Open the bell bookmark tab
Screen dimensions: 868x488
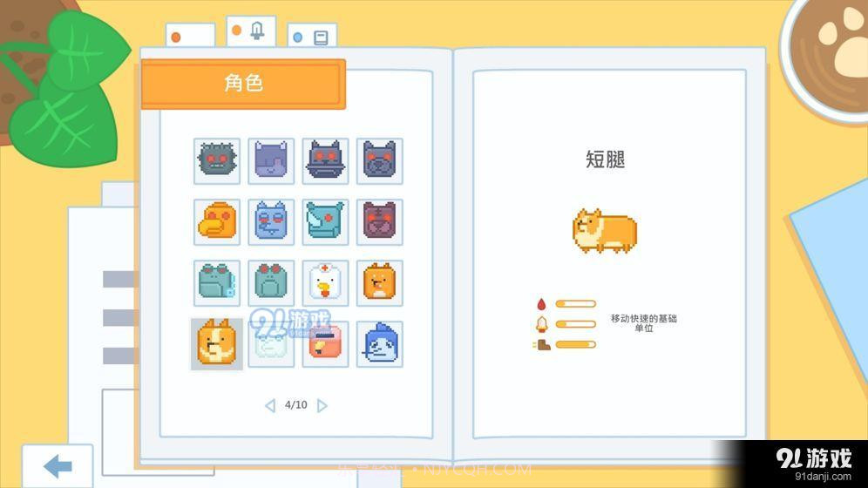[x=251, y=31]
